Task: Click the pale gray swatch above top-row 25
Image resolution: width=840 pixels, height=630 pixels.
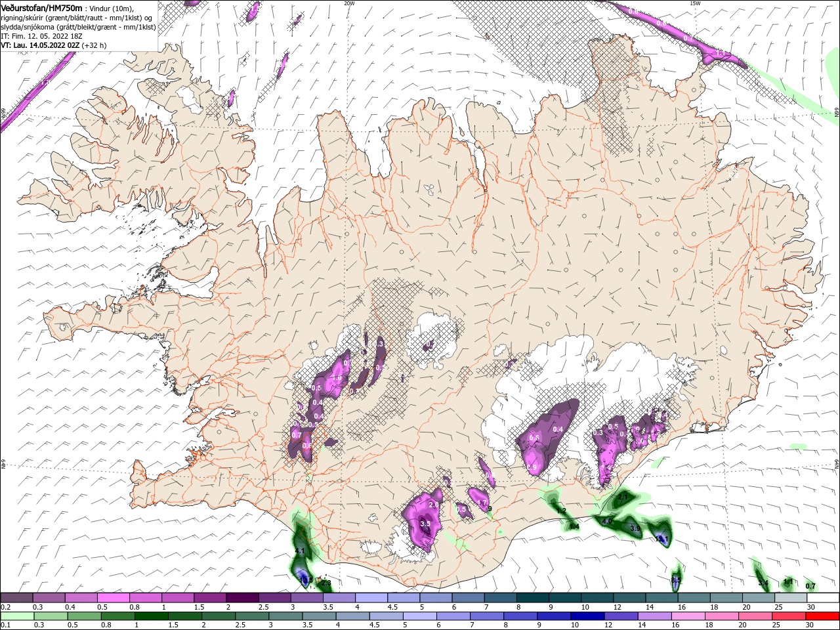Action: [790, 598]
